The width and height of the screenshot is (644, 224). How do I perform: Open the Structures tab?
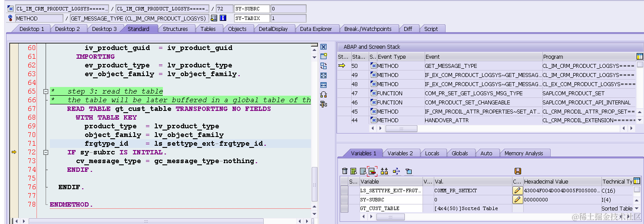click(x=175, y=29)
